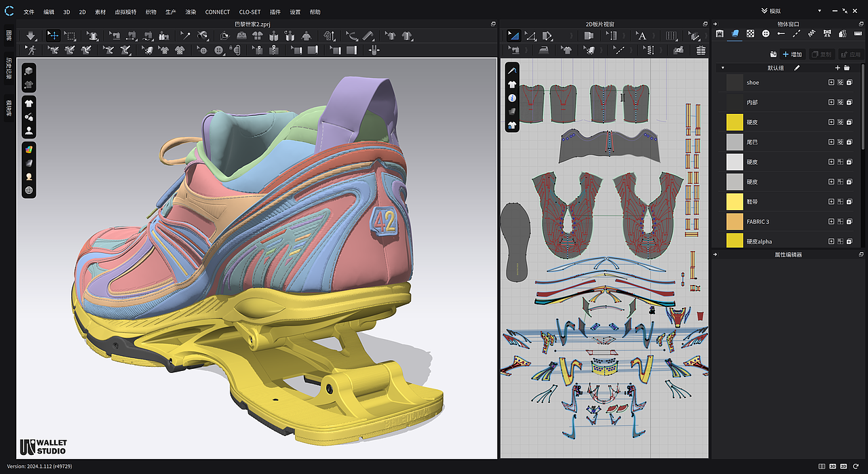This screenshot has width=868, height=474.
Task: Open the 模拟 mode dropdown arrow
Action: 819,12
